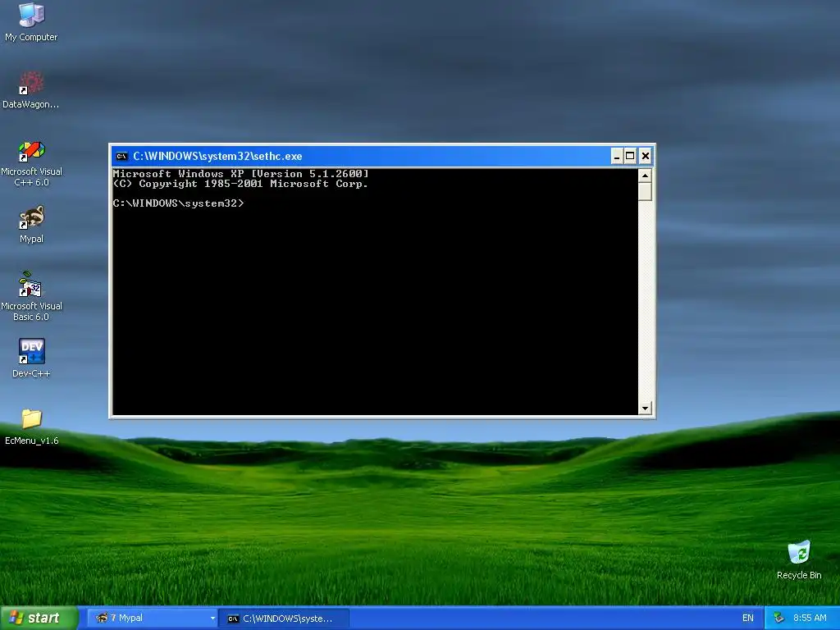Click the C:\WINDOWS\system32\sethc.exe title text
The height and width of the screenshot is (630, 840).
point(217,157)
